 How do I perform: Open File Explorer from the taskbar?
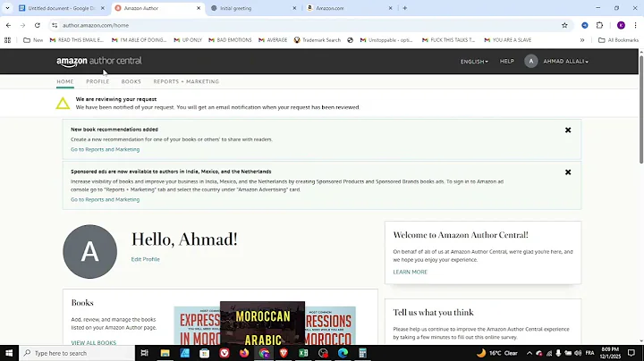pyautogui.click(x=165, y=353)
